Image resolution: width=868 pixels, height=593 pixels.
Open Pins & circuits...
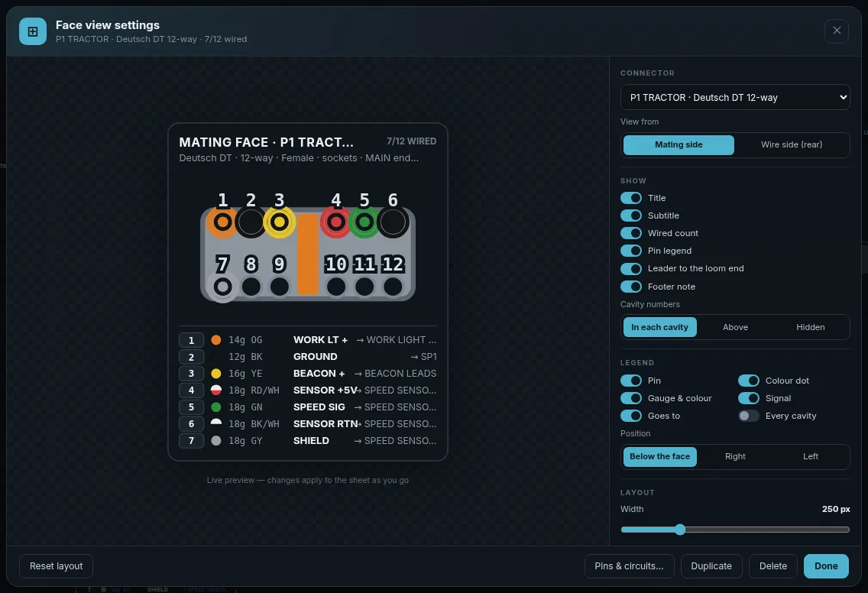629,565
